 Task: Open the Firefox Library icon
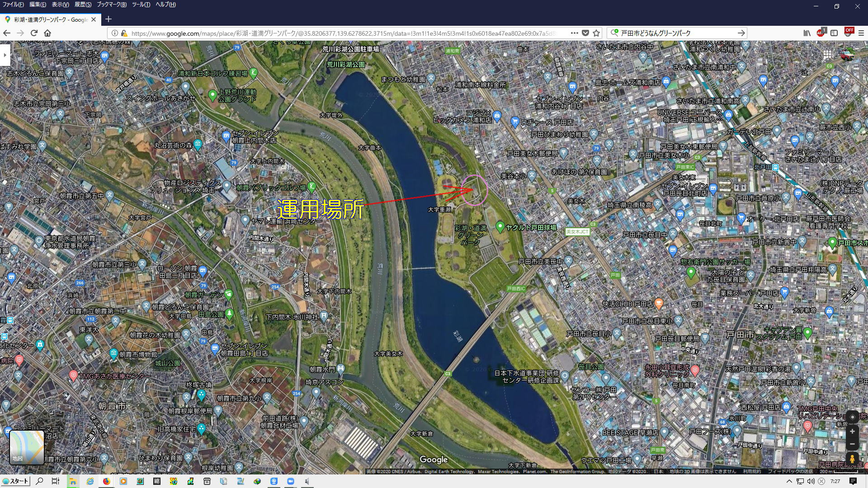(x=807, y=33)
